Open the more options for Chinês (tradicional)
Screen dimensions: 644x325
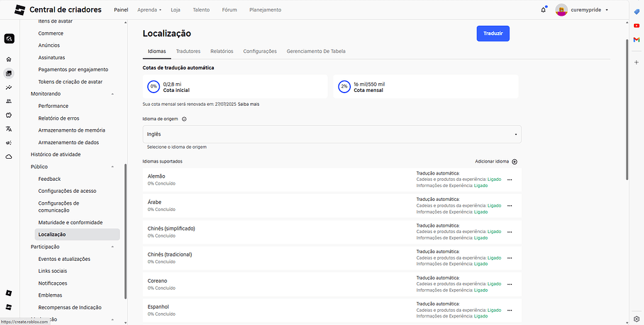click(x=509, y=258)
